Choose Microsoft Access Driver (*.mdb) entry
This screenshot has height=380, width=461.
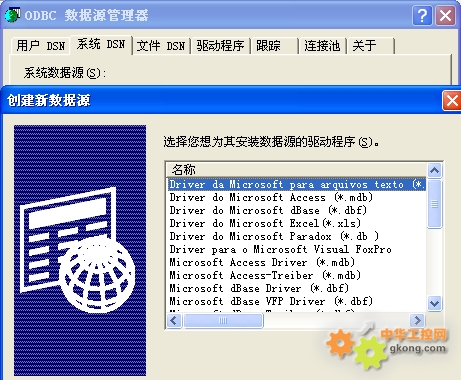pos(262,262)
